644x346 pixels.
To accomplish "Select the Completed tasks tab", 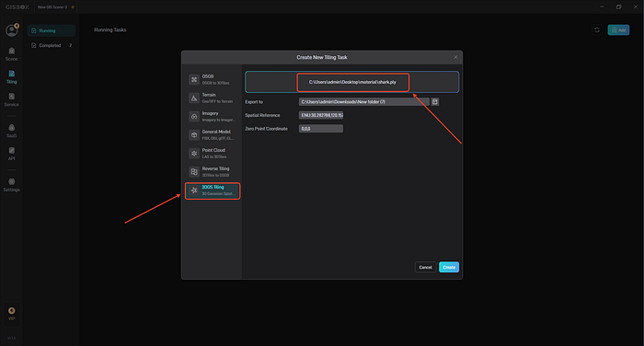I will tap(52, 45).
